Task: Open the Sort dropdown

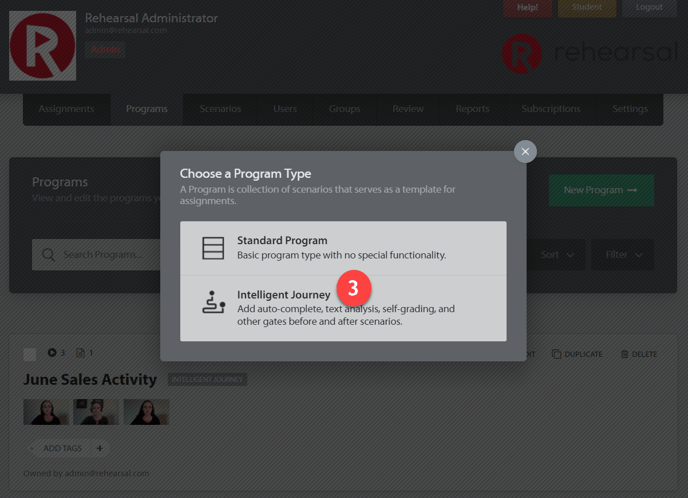Action: pyautogui.click(x=557, y=255)
